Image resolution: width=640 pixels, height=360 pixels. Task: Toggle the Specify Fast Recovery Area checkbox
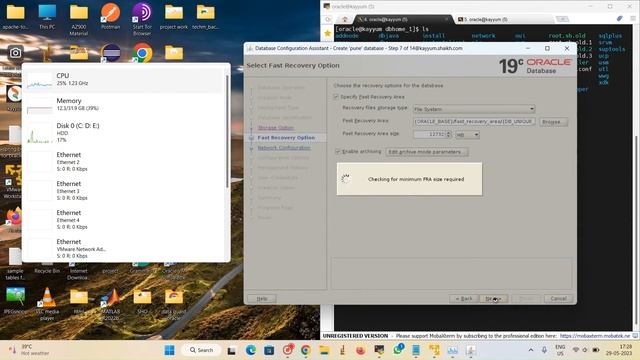point(336,97)
